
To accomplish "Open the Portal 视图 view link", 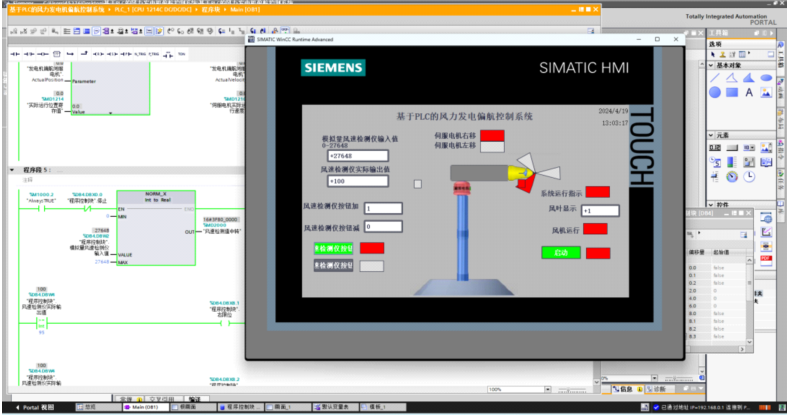I will [x=35, y=407].
